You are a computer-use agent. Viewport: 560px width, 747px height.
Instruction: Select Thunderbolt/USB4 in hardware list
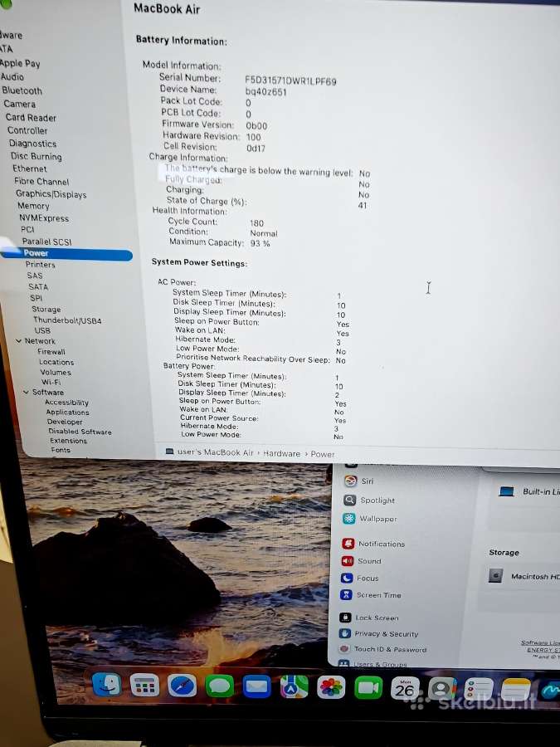[x=67, y=320]
